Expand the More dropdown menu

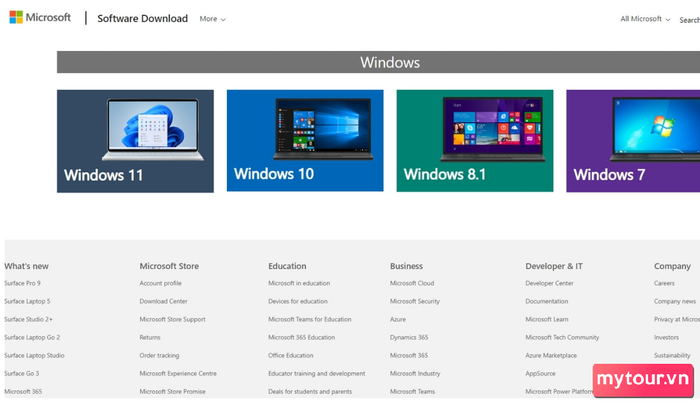(212, 19)
